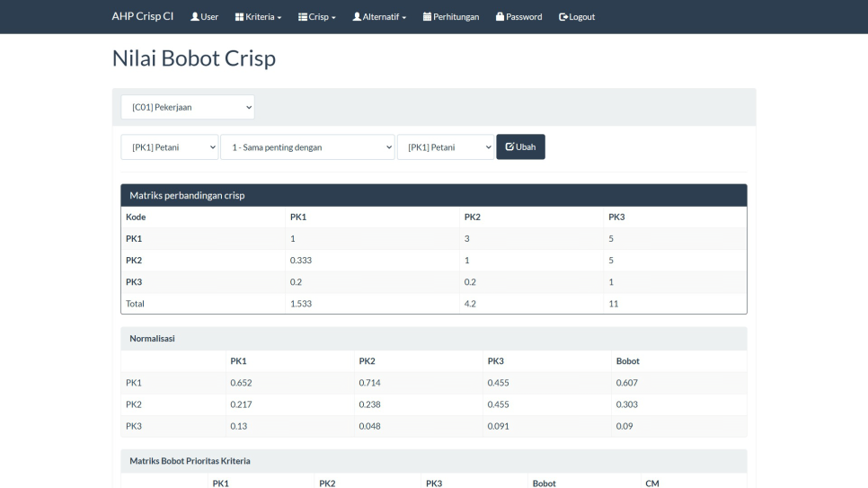Click the Perhitungan calendar icon

(427, 17)
